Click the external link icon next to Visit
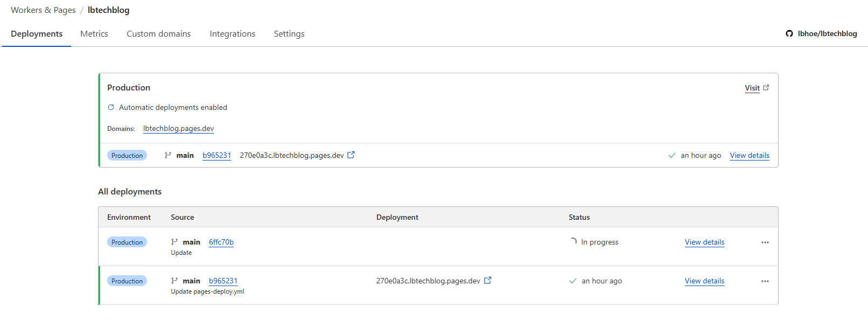This screenshot has height=320, width=868. pos(766,88)
